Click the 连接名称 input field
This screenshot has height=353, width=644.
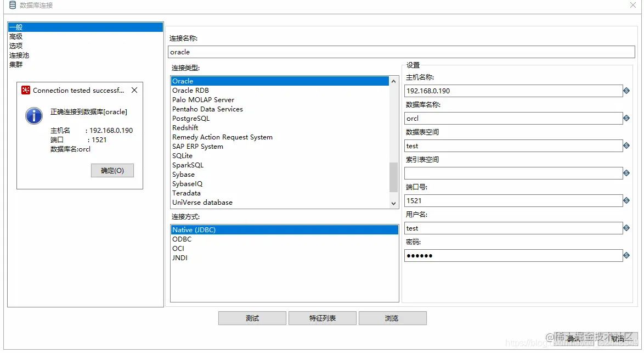(402, 52)
